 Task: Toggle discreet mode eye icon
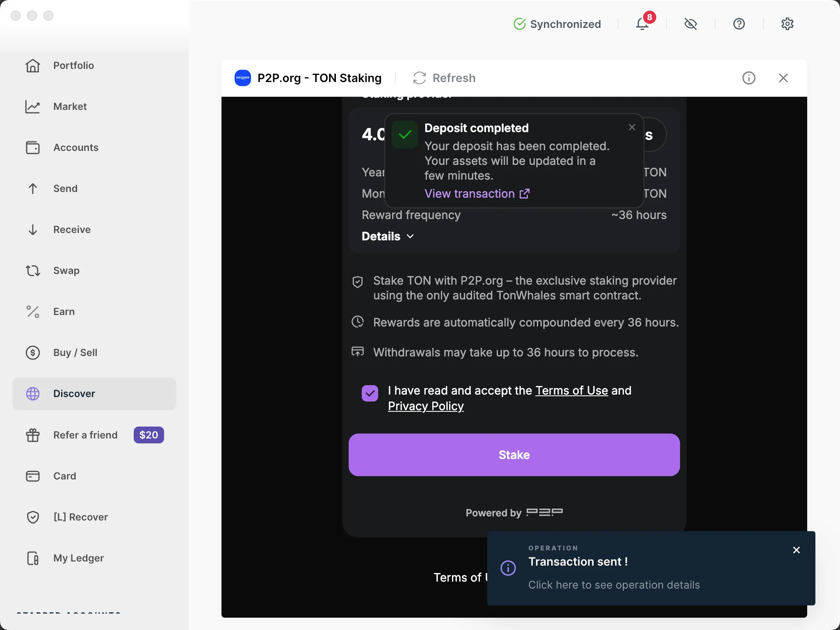691,24
